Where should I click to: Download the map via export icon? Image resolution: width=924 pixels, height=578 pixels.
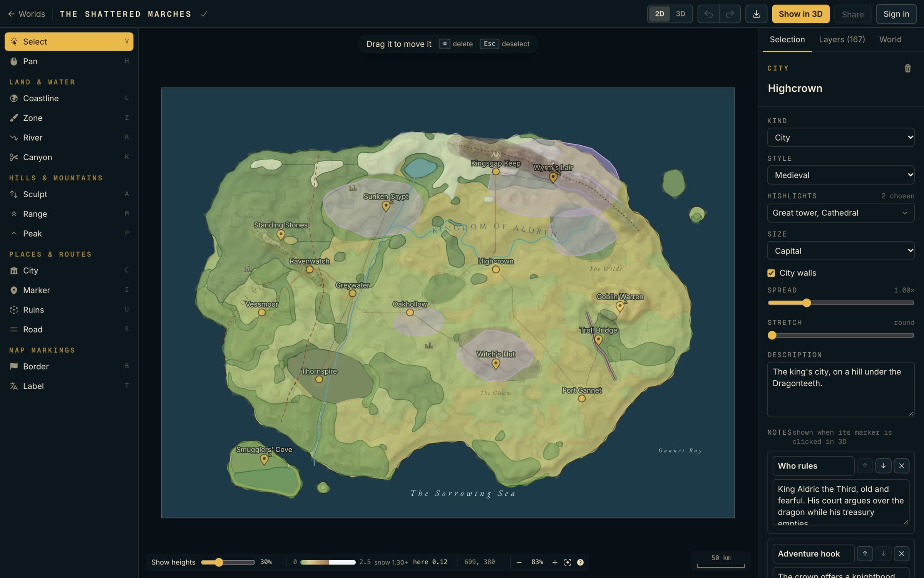tap(756, 14)
